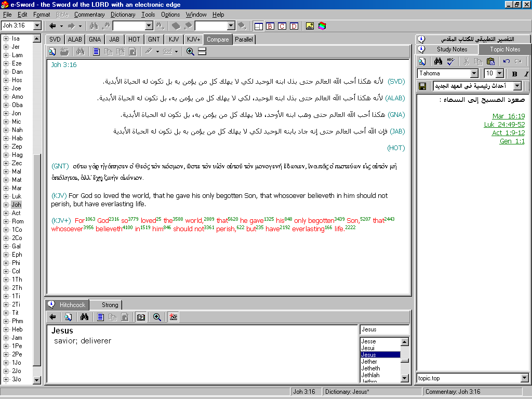Screen dimensions: 532x399
Task: Follow the Act 1:9-12 verse link
Action: pyautogui.click(x=508, y=132)
